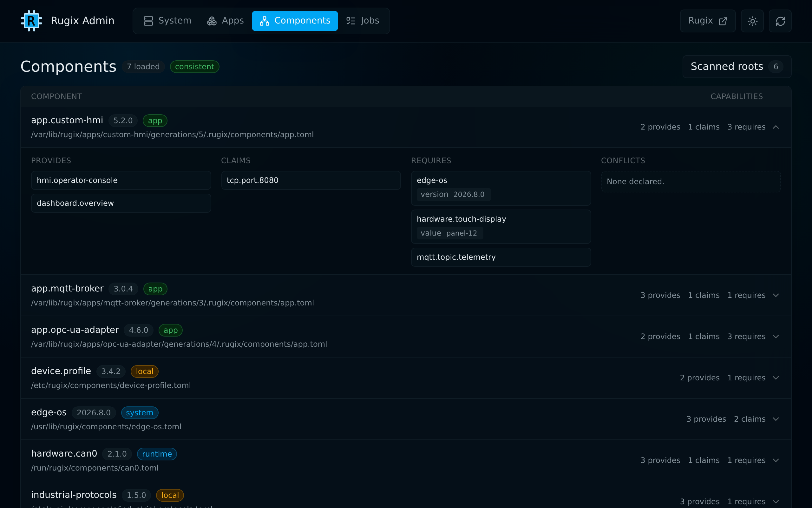Viewport: 812px width, 508px height.
Task: Click the edge-os.toml file path
Action: click(106, 427)
